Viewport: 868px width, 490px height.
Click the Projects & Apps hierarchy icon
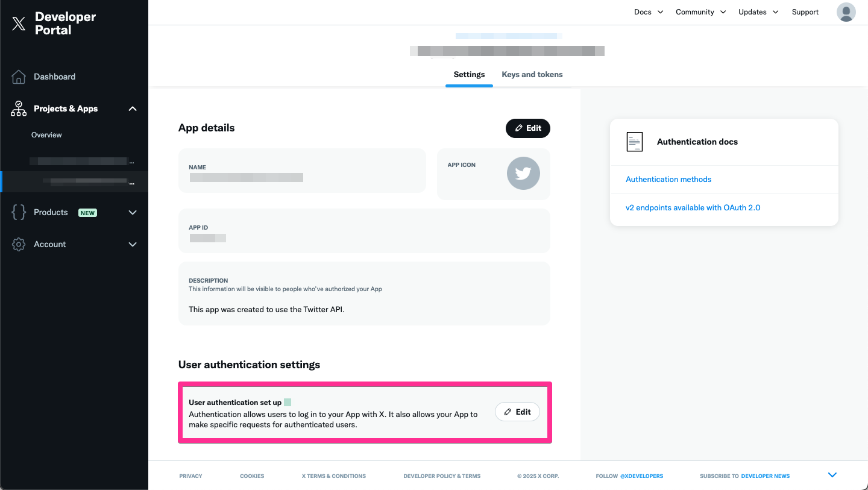19,108
